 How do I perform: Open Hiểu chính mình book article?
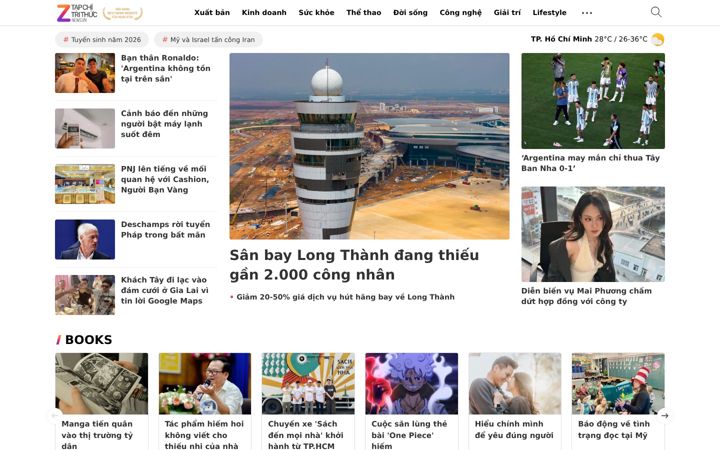[514, 429]
